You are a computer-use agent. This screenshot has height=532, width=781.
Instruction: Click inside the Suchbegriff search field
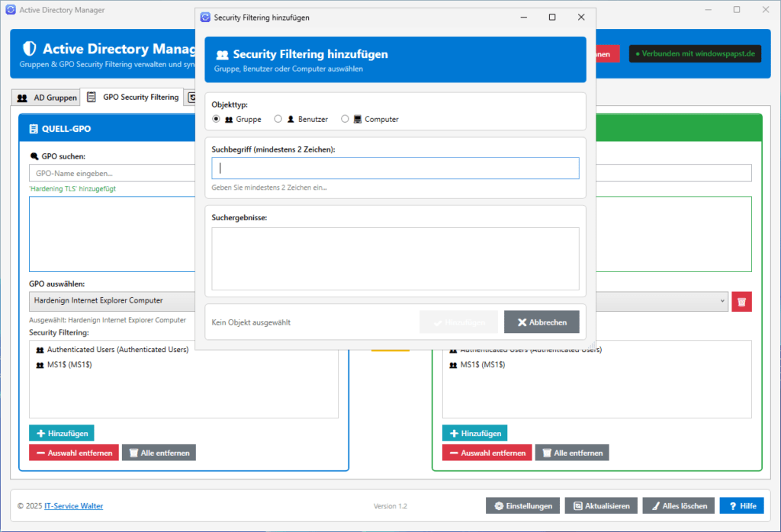click(394, 168)
